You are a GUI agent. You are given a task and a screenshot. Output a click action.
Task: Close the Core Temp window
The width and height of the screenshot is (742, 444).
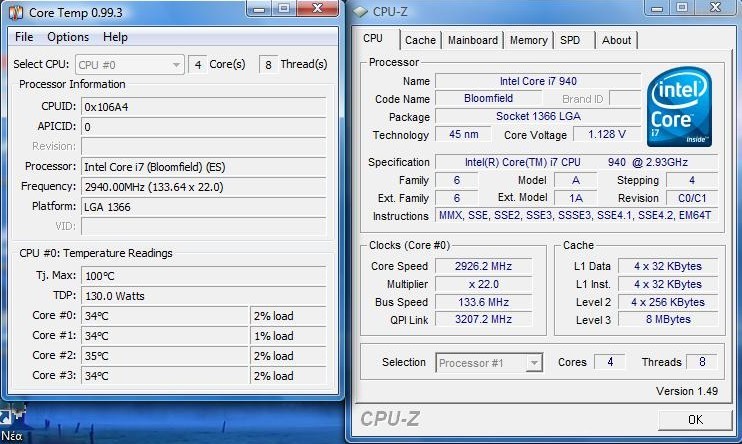[x=318, y=9]
